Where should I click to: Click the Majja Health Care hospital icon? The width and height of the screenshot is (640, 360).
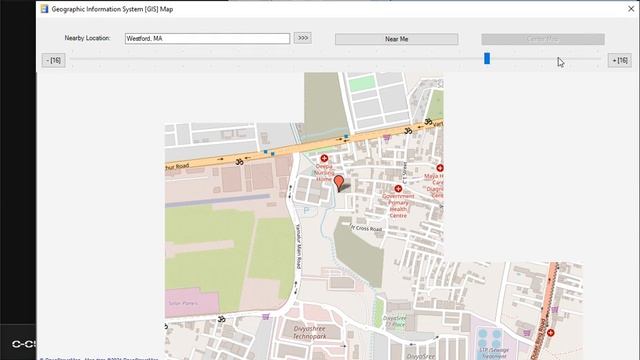[x=440, y=168]
